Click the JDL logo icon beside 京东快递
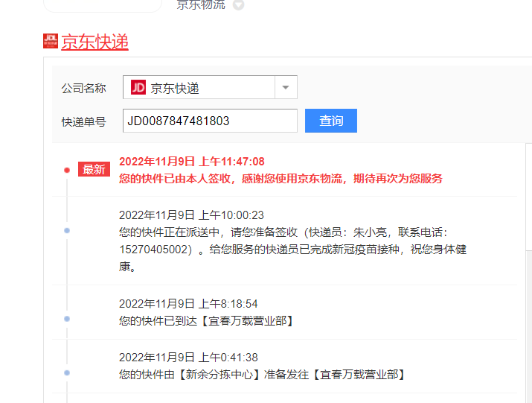 (x=51, y=41)
